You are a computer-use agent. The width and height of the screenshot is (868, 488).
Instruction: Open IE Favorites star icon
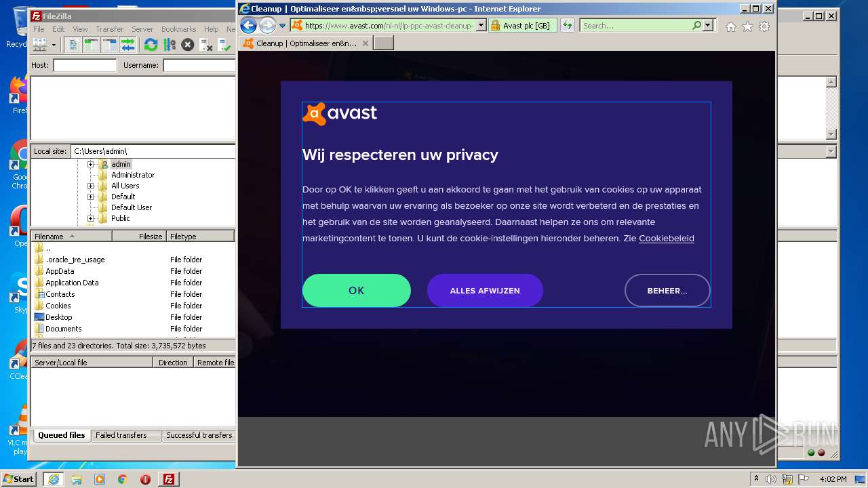tap(747, 26)
